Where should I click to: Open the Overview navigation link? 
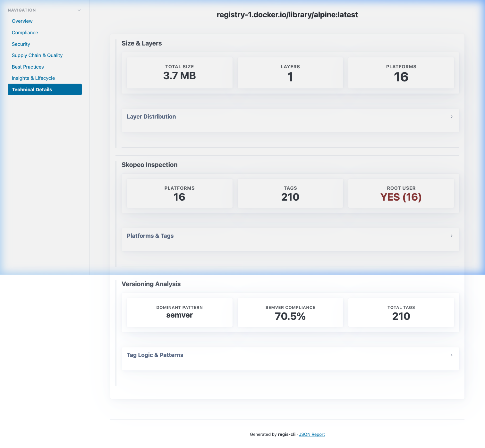22,21
